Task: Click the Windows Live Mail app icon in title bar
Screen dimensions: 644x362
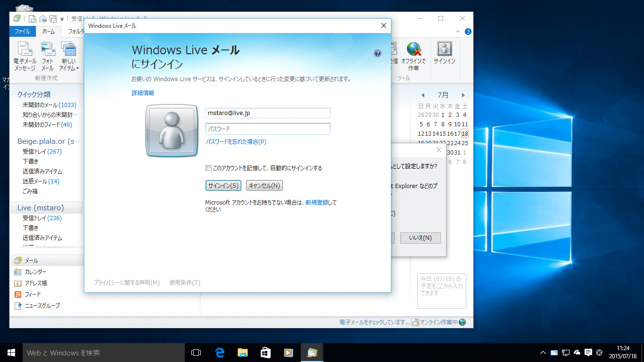Action: click(x=17, y=19)
